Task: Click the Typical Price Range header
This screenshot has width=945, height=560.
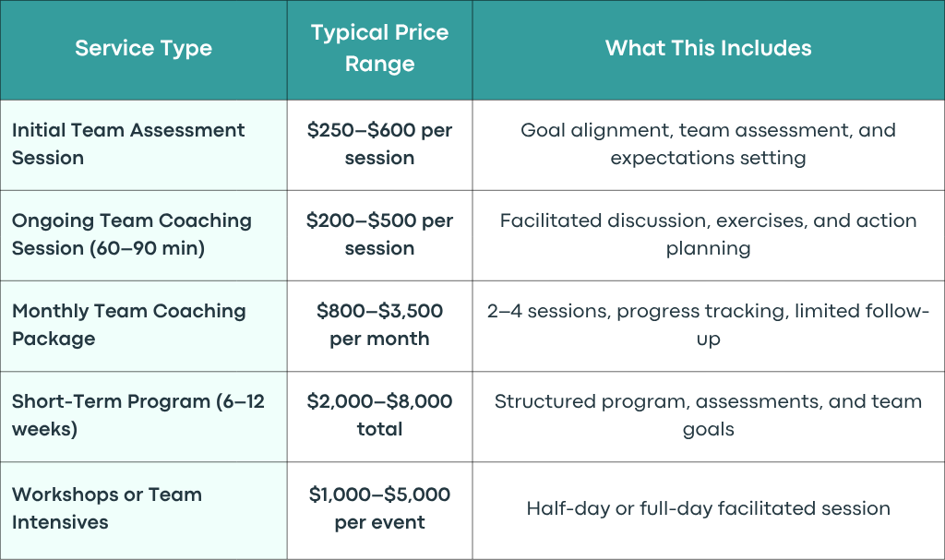Action: point(379,50)
